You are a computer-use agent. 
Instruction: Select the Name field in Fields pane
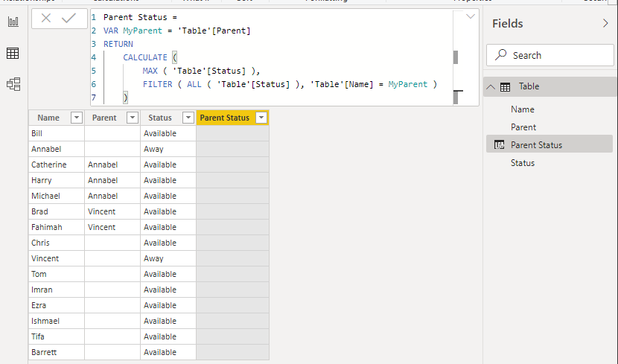point(522,109)
